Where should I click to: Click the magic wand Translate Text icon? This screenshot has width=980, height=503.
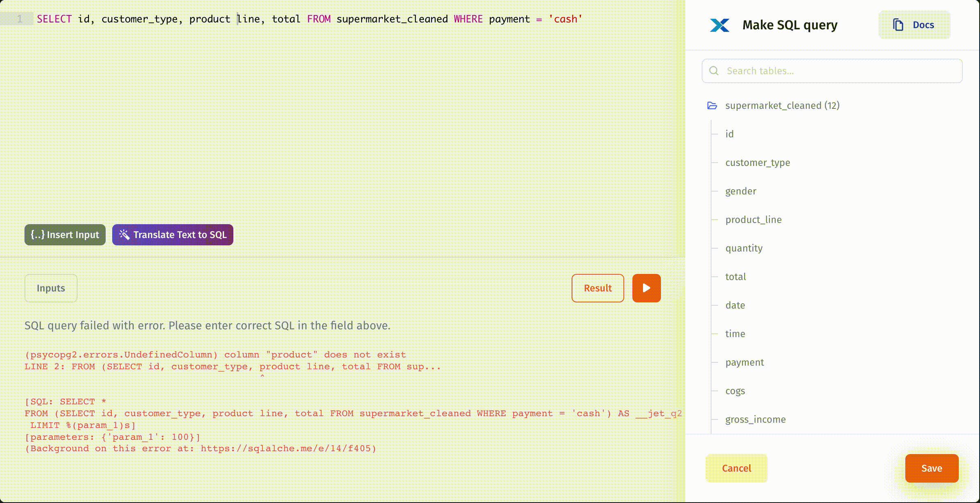pyautogui.click(x=124, y=235)
